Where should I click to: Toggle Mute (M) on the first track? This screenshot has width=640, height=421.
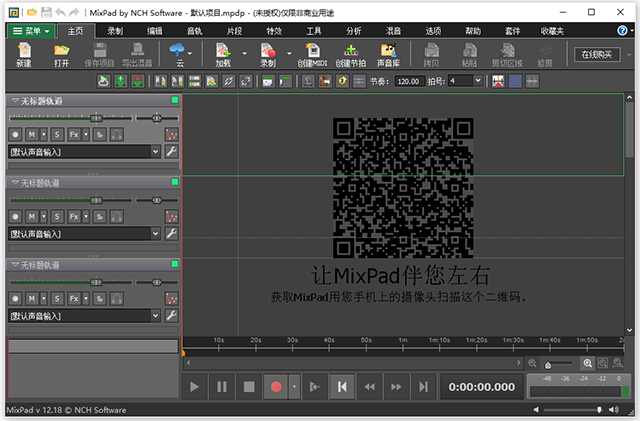tap(32, 134)
